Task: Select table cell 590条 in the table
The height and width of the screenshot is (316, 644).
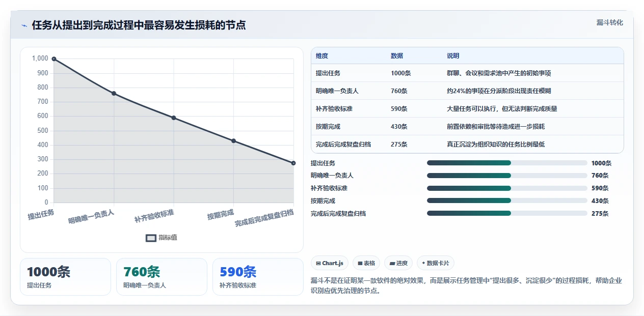Action: click(x=399, y=109)
